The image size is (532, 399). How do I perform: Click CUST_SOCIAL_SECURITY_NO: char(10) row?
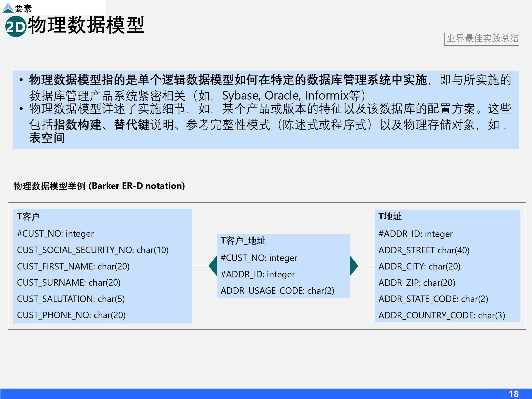pos(93,250)
